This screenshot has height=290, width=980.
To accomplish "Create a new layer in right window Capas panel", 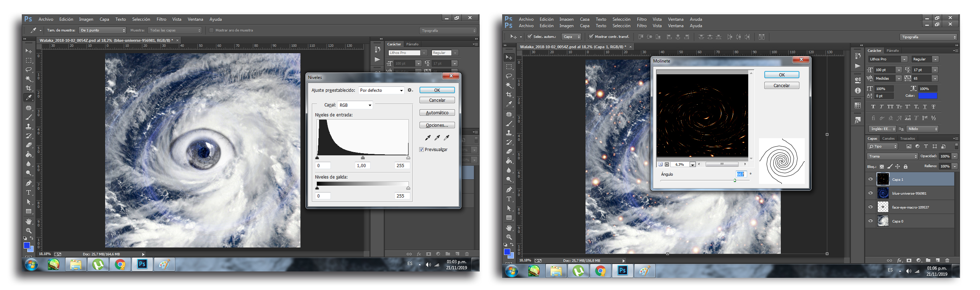I will [938, 260].
